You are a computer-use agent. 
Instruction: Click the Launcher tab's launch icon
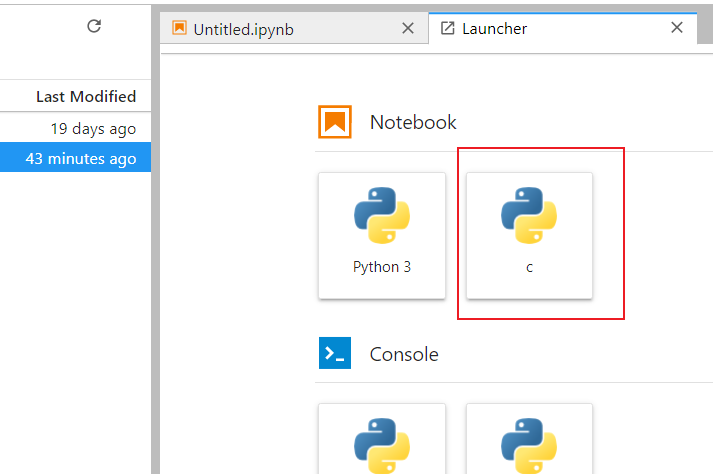click(447, 28)
